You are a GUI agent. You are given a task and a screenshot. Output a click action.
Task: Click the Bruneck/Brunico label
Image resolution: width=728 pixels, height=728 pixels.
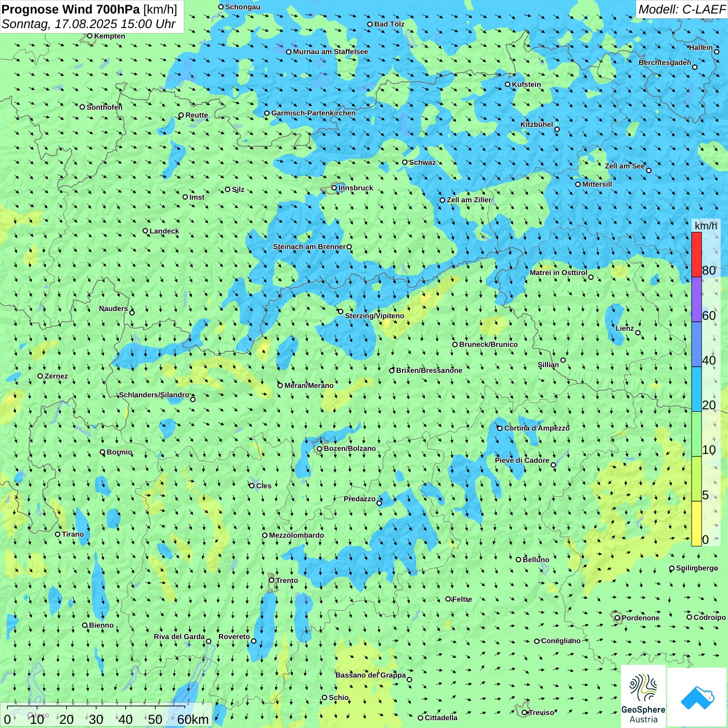[x=488, y=344]
